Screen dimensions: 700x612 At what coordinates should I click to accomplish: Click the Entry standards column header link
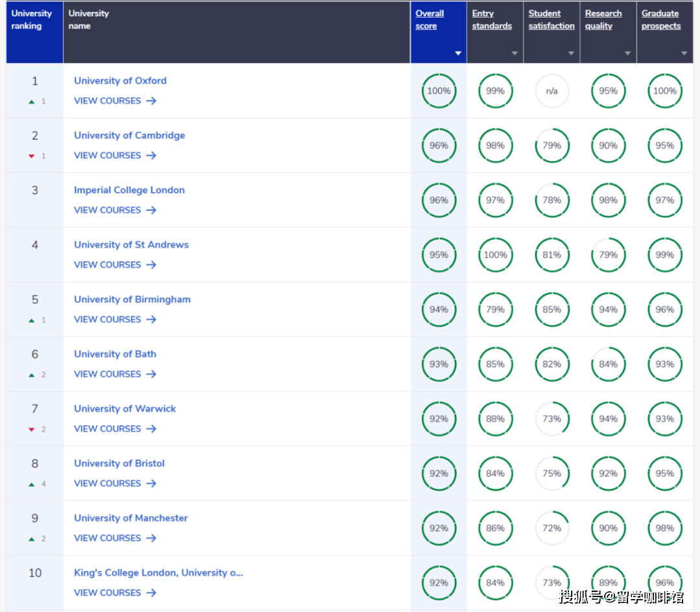[x=492, y=19]
